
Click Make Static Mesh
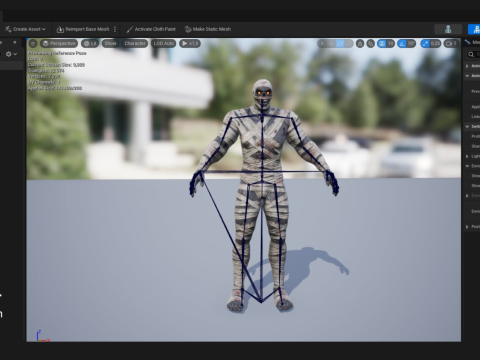pyautogui.click(x=208, y=29)
